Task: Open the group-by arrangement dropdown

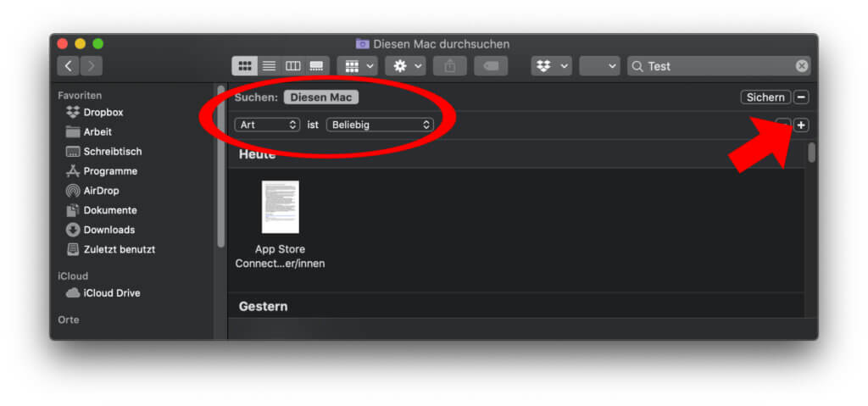Action: (357, 66)
